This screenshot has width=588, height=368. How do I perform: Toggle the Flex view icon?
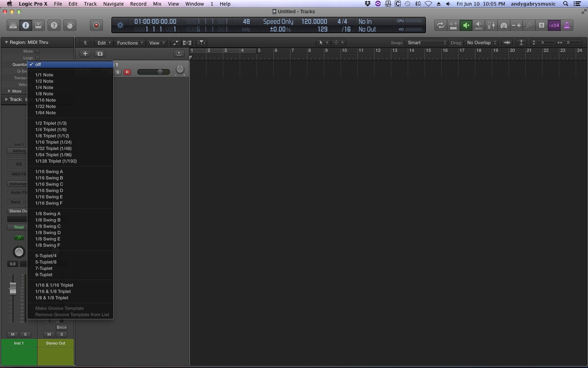coord(187,43)
